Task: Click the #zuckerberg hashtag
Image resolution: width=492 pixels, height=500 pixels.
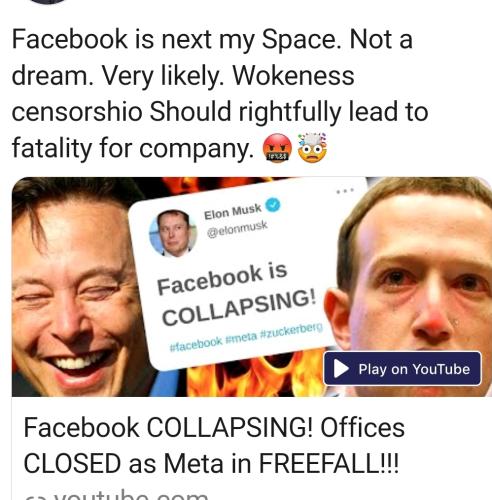Action: (291, 329)
